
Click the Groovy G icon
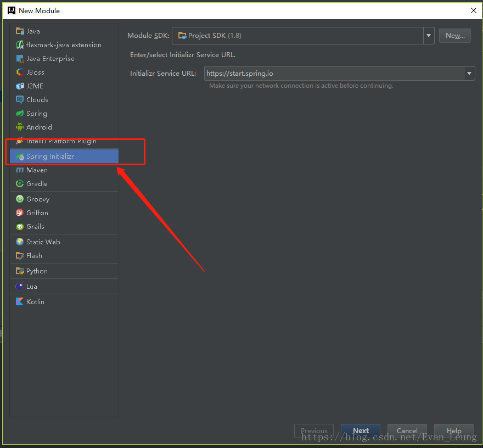(x=20, y=199)
